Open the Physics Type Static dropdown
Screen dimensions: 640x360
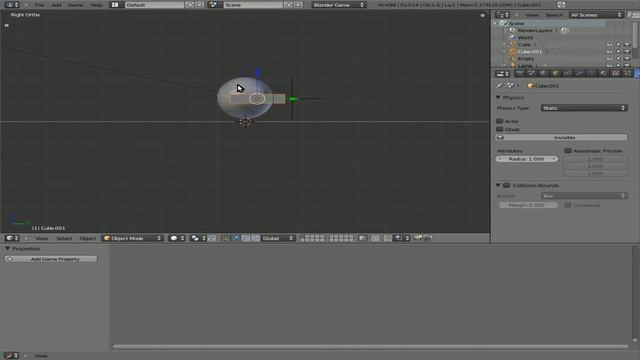click(584, 108)
